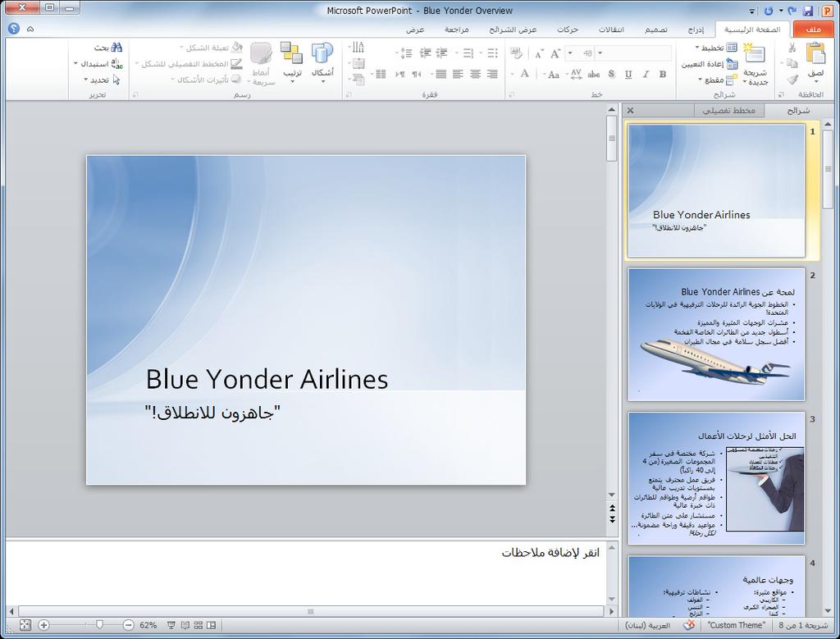Click Save in Quick Access Toolbar
The height and width of the screenshot is (639, 840).
pyautogui.click(x=808, y=11)
